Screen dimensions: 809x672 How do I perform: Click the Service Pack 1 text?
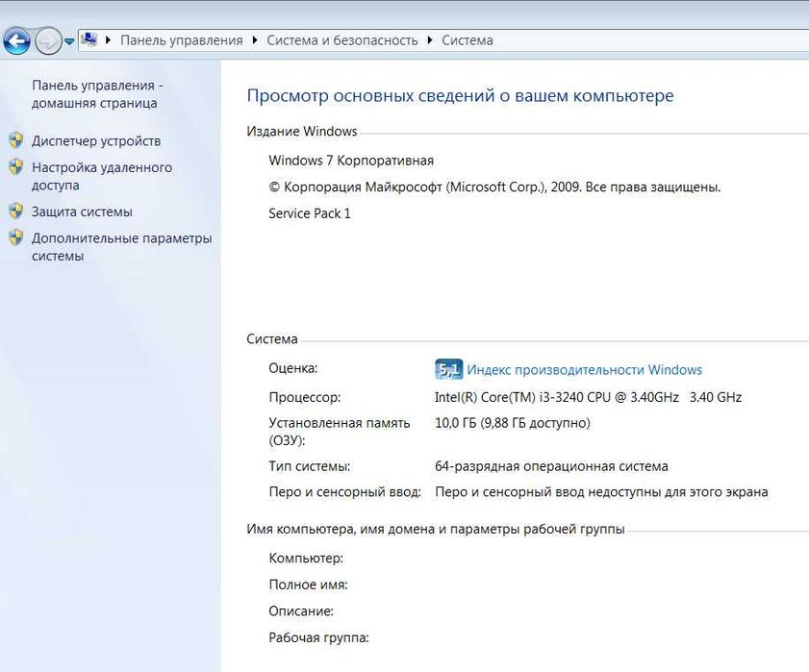tap(310, 213)
